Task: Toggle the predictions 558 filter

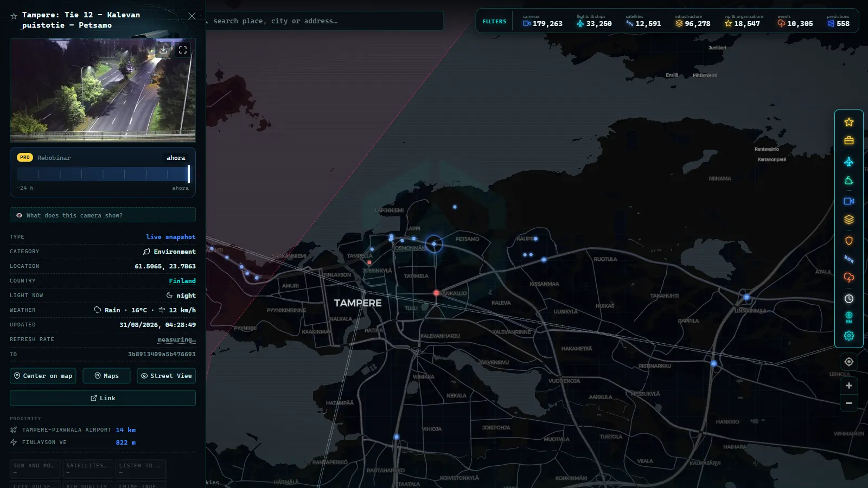Action: click(x=839, y=21)
